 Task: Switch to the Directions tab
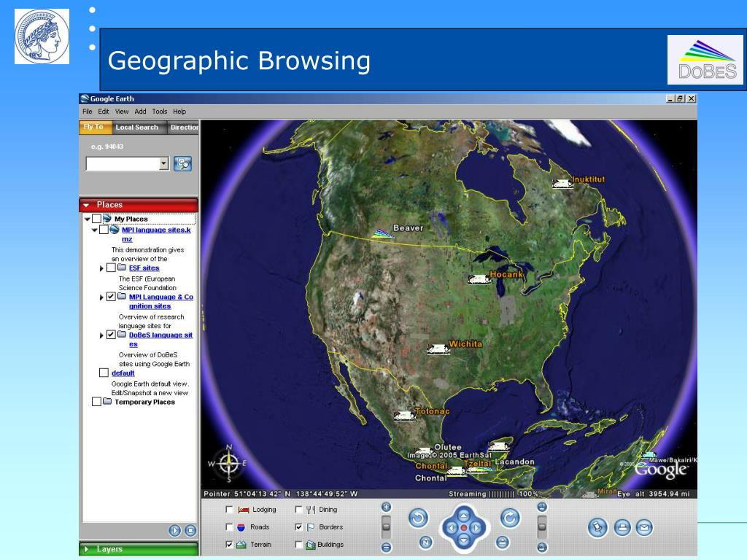point(183,128)
